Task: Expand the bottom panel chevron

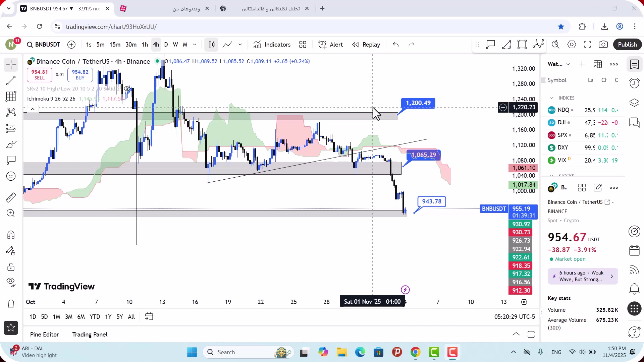Action: point(516,334)
